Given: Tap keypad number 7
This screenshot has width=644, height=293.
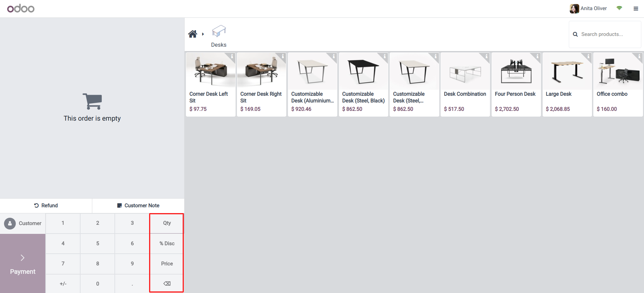Looking at the screenshot, I should [63, 264].
